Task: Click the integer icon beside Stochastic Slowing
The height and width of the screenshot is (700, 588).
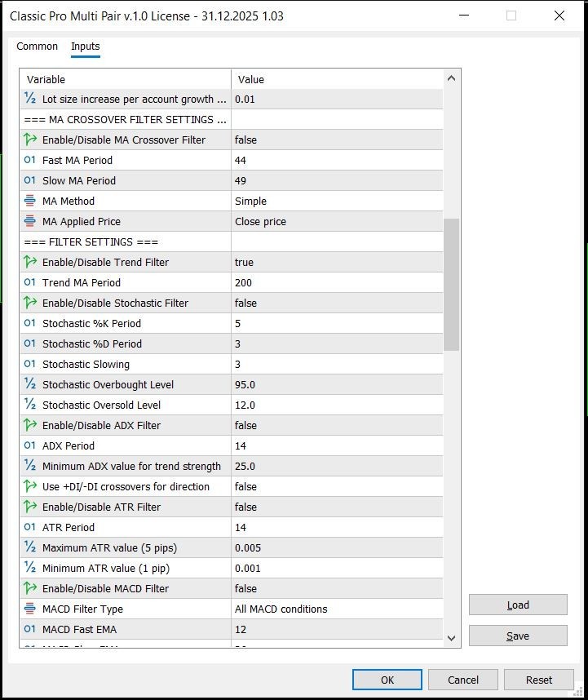Action: 30,364
